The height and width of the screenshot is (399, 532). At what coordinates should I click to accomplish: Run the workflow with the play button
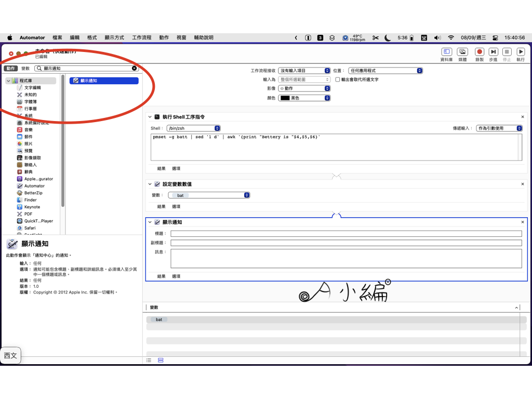coord(521,51)
